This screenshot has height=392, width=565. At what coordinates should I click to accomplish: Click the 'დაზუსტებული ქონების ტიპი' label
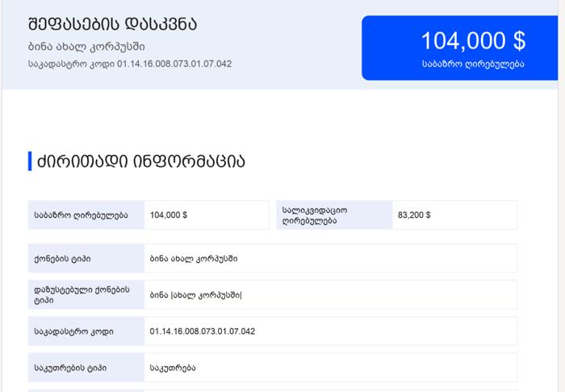82,295
